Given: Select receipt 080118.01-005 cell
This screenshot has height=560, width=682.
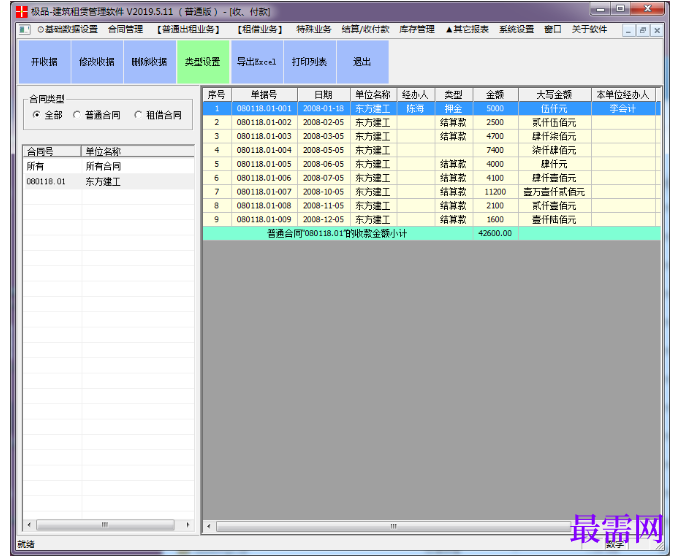Looking at the screenshot, I should 264,164.
